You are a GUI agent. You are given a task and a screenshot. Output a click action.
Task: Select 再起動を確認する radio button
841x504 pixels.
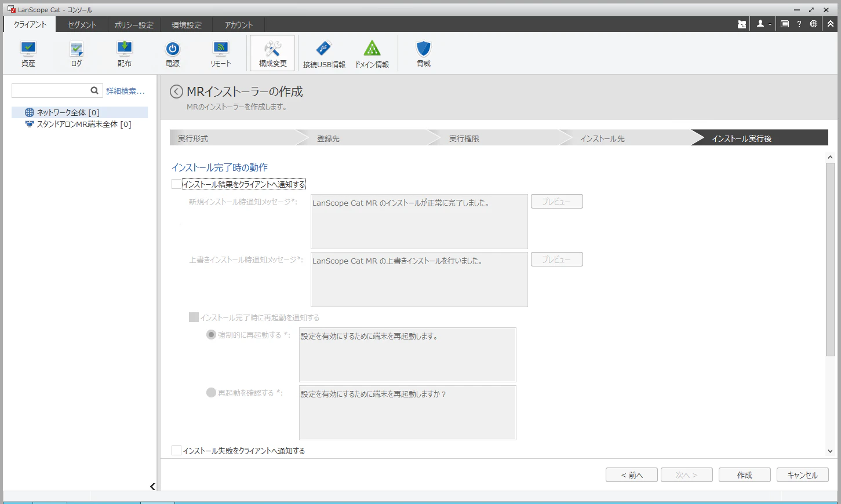211,393
